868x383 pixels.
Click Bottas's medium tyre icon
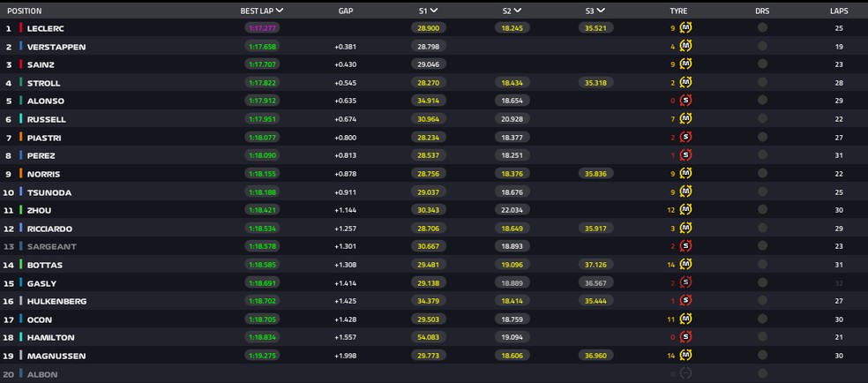pos(686,265)
